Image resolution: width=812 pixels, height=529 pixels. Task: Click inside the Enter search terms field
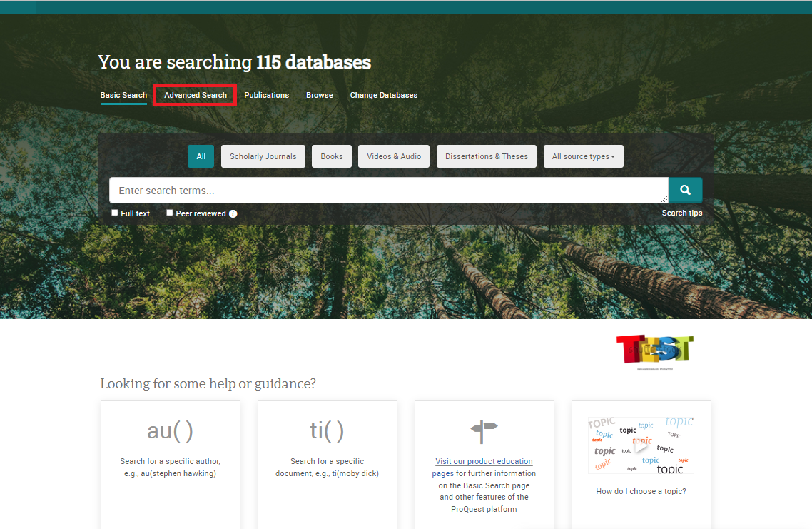(389, 190)
